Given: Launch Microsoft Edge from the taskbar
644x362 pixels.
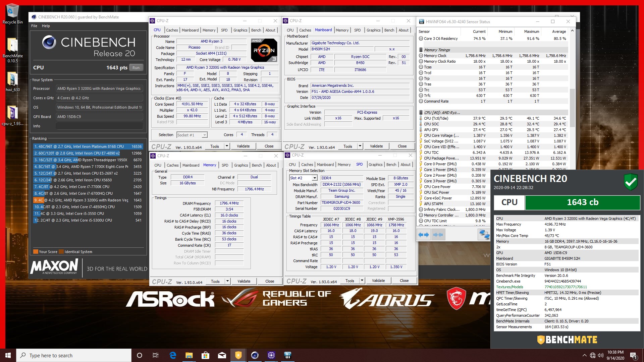Looking at the screenshot, I should 173,355.
